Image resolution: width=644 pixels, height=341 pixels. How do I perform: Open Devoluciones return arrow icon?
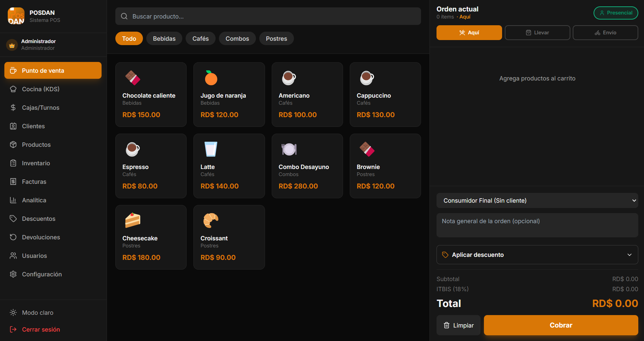click(x=13, y=237)
